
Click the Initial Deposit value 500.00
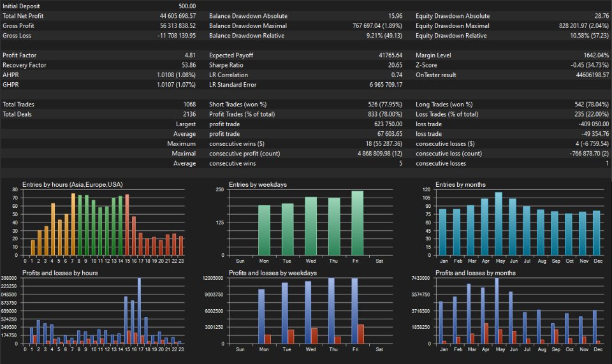click(187, 6)
